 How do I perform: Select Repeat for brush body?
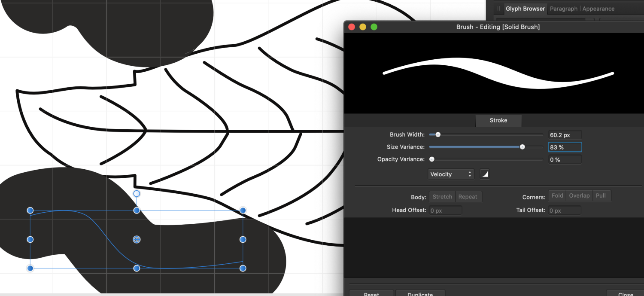click(468, 197)
